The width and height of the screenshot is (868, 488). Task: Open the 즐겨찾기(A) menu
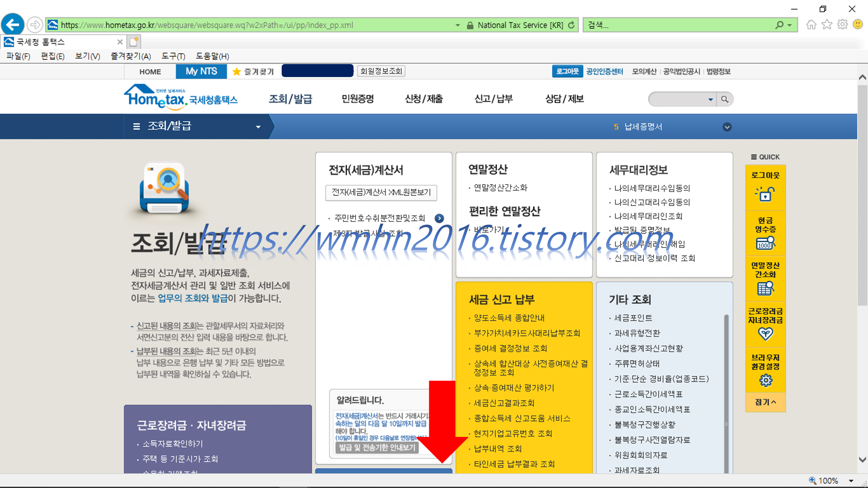click(131, 56)
